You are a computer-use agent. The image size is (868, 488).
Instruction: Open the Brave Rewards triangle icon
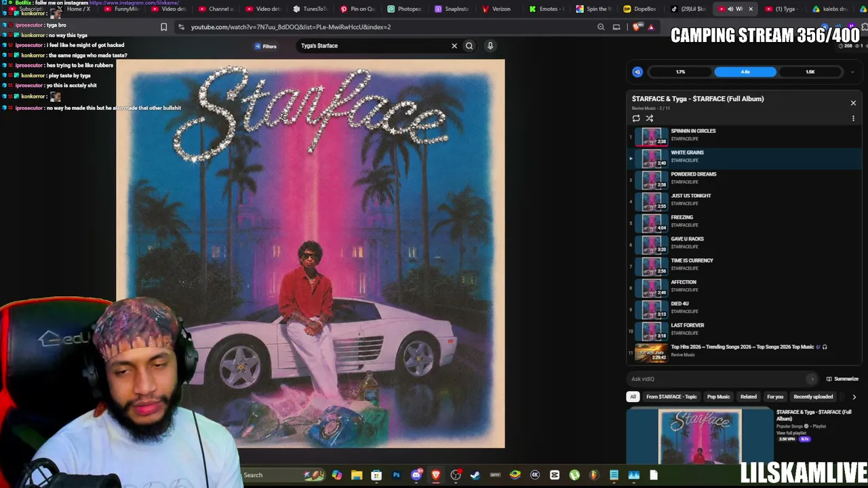point(651,27)
